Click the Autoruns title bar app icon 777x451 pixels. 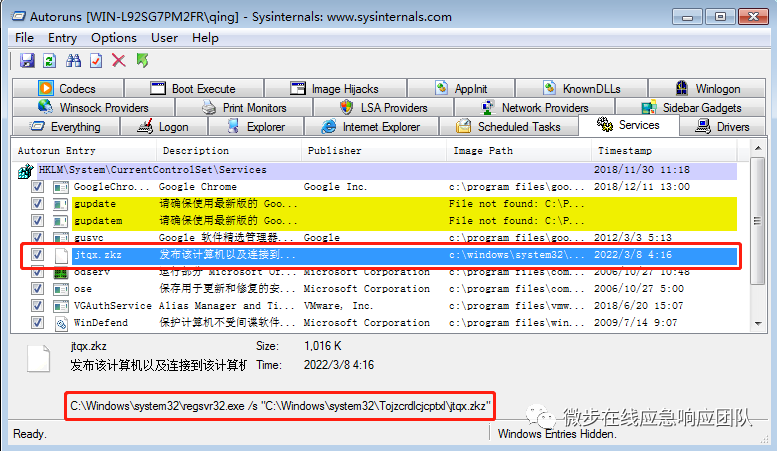tap(19, 16)
